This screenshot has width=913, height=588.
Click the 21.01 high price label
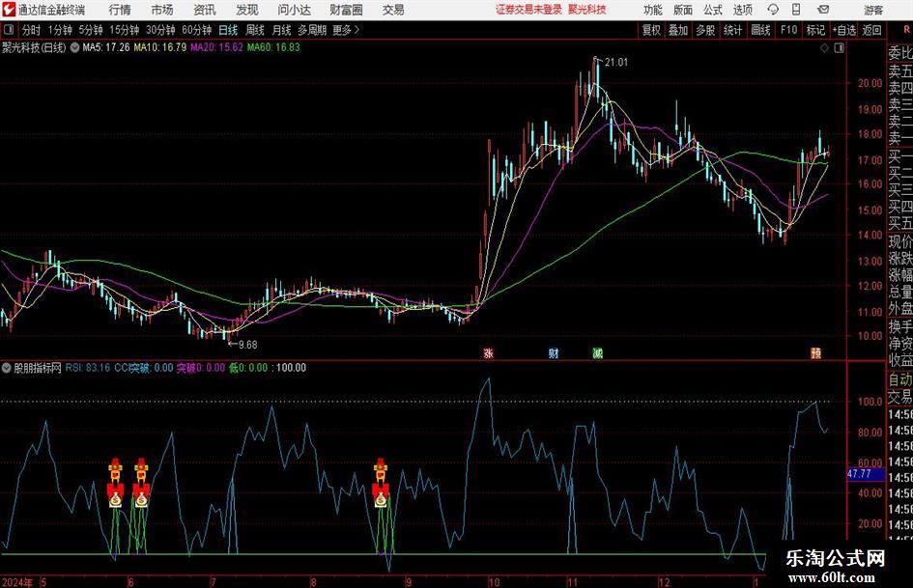(x=616, y=63)
